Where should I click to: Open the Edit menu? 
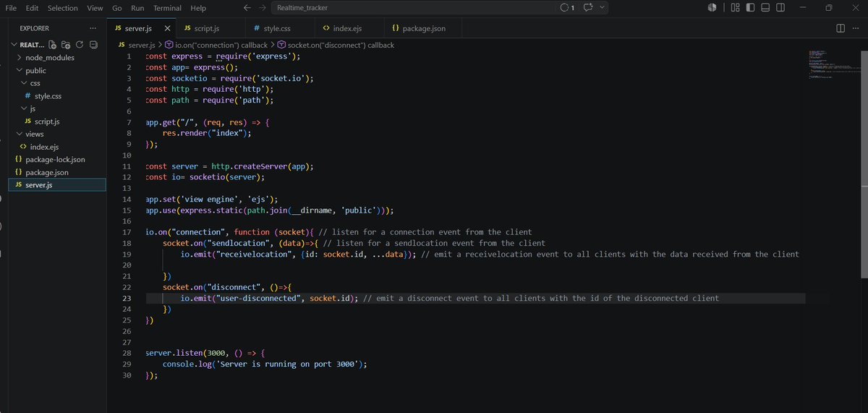tap(32, 8)
